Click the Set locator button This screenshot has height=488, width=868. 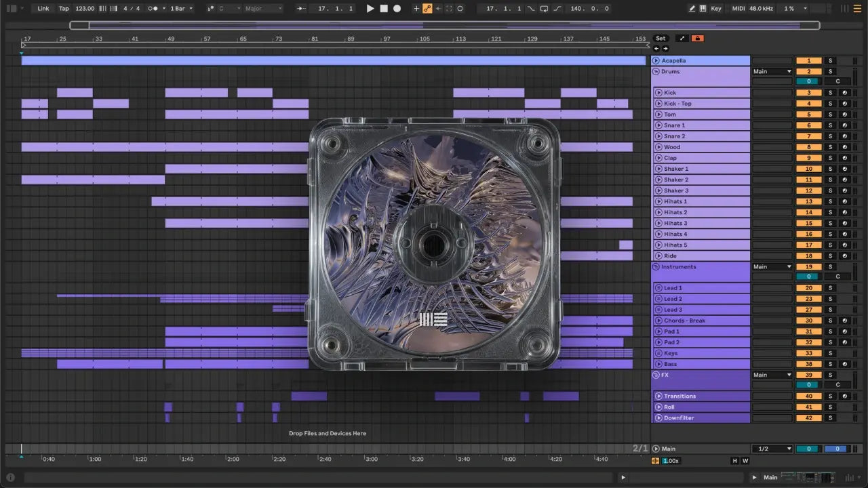(x=660, y=39)
